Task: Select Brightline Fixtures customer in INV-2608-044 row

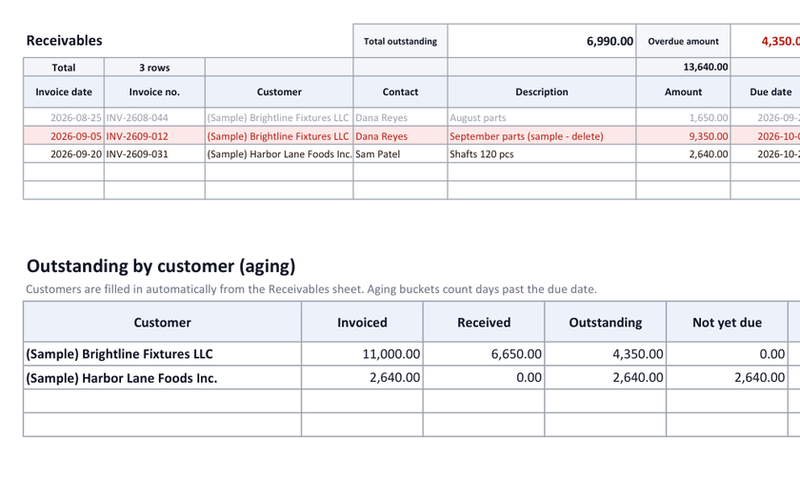Action: click(x=279, y=117)
